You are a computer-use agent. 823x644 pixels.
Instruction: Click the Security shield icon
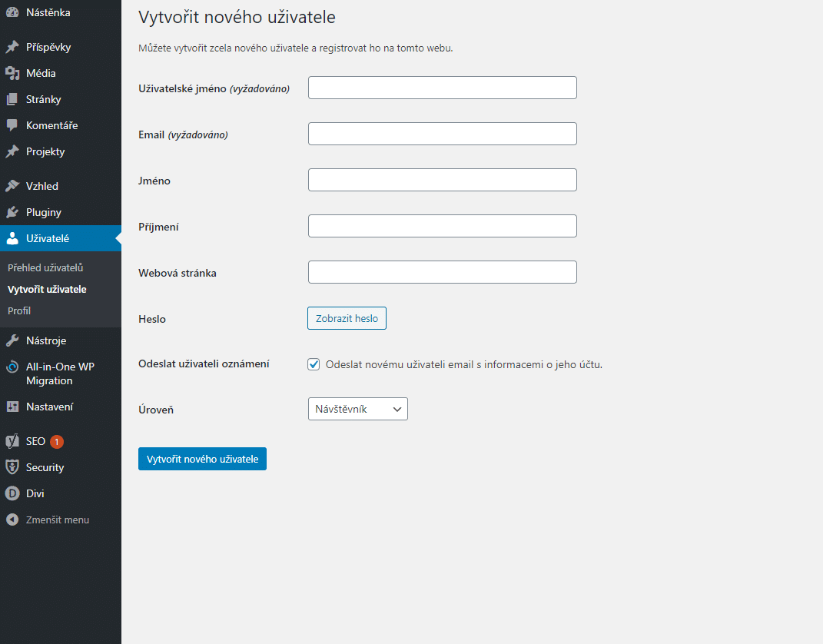click(x=12, y=468)
